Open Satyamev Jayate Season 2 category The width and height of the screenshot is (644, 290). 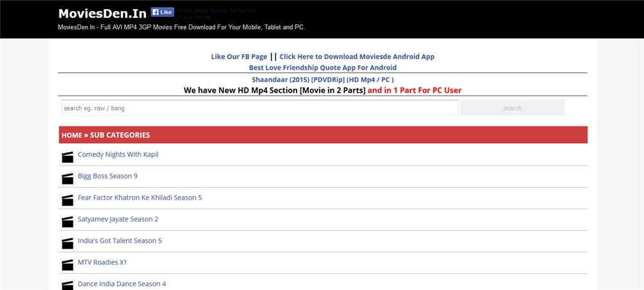pos(118,219)
